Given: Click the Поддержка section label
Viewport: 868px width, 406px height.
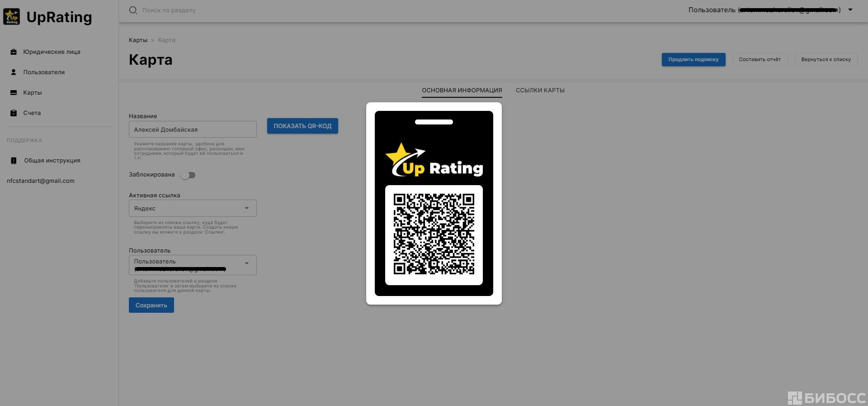Looking at the screenshot, I should coord(24,141).
